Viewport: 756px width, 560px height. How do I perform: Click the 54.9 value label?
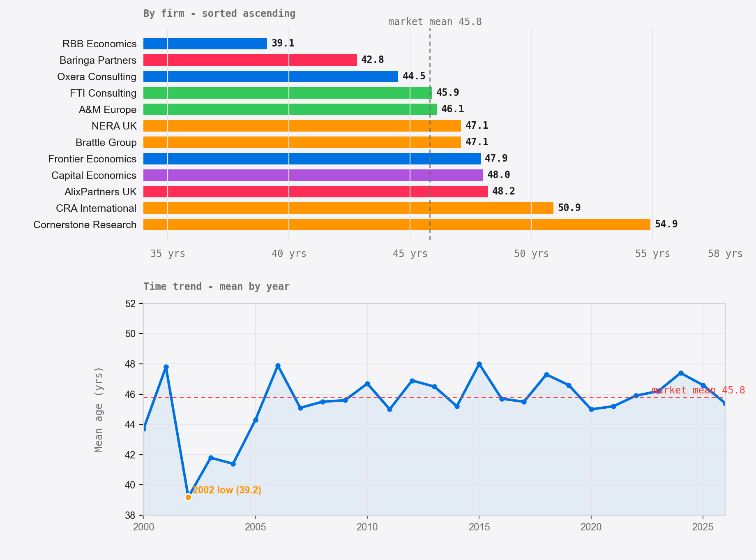pos(666,224)
